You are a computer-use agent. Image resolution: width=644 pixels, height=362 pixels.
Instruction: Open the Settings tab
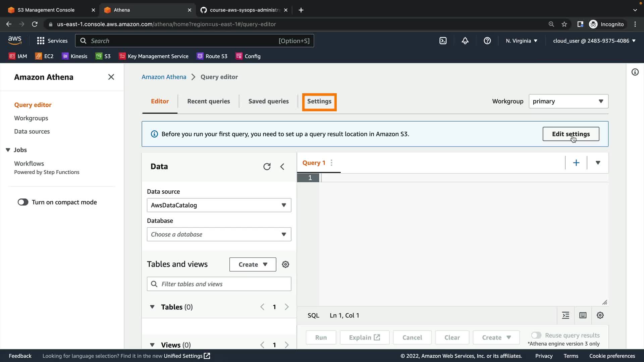point(319,102)
